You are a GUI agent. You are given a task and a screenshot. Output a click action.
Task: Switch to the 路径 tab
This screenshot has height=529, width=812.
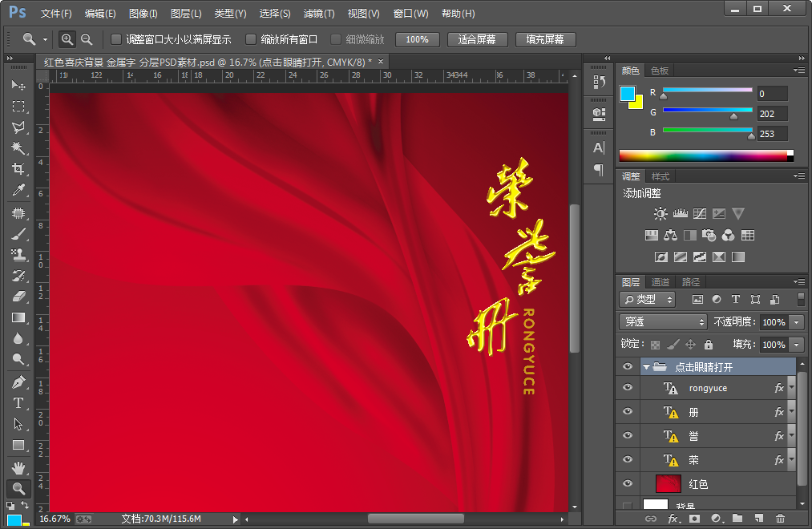pyautogui.click(x=691, y=282)
